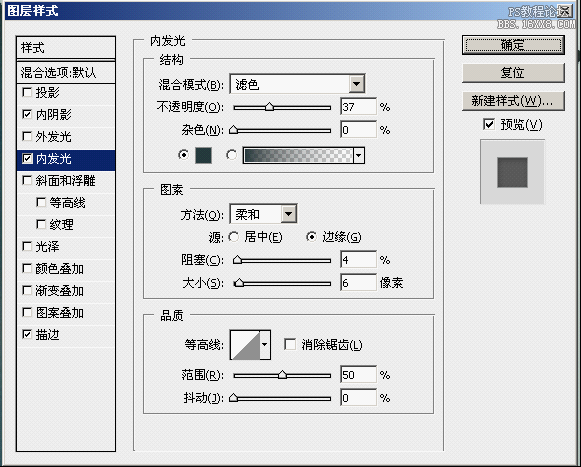Toggle the 预览 preview checkbox
The image size is (581, 467).
pos(489,124)
